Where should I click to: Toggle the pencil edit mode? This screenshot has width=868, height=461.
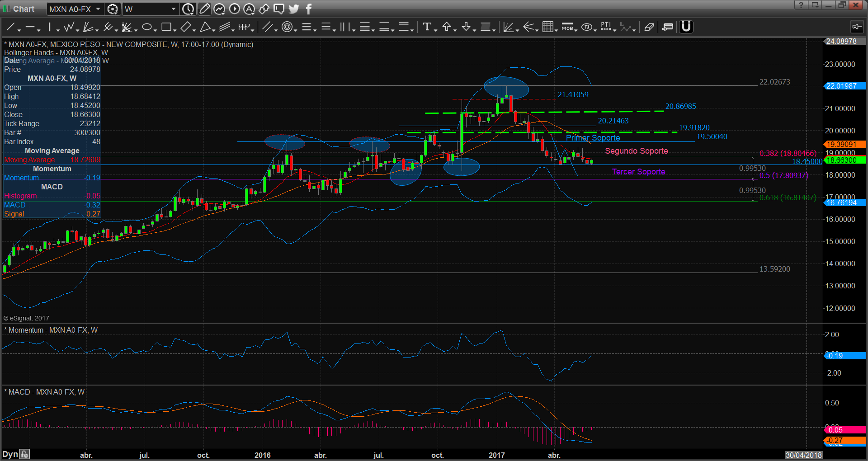[204, 9]
